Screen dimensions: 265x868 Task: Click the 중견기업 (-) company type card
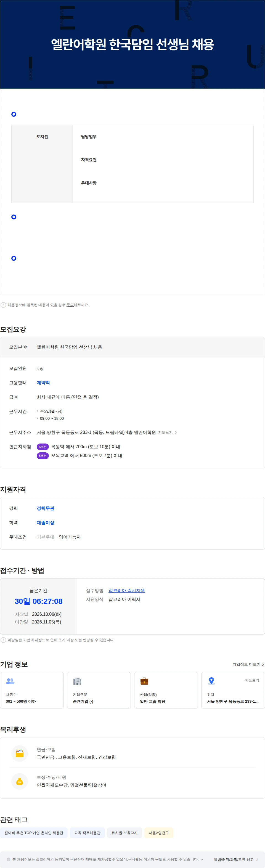point(99,690)
